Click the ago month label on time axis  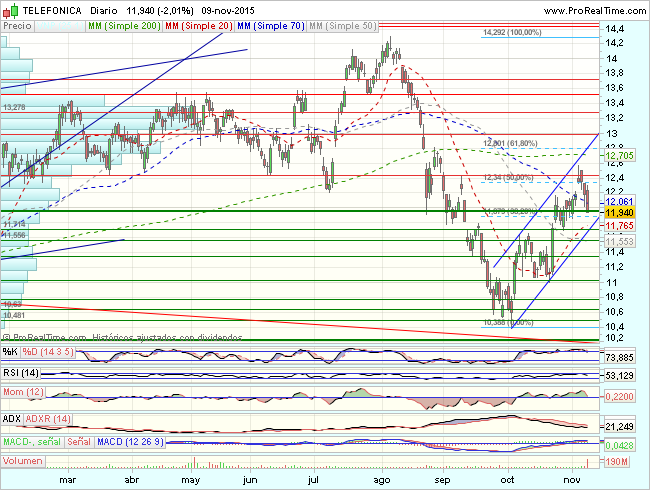tap(382, 480)
